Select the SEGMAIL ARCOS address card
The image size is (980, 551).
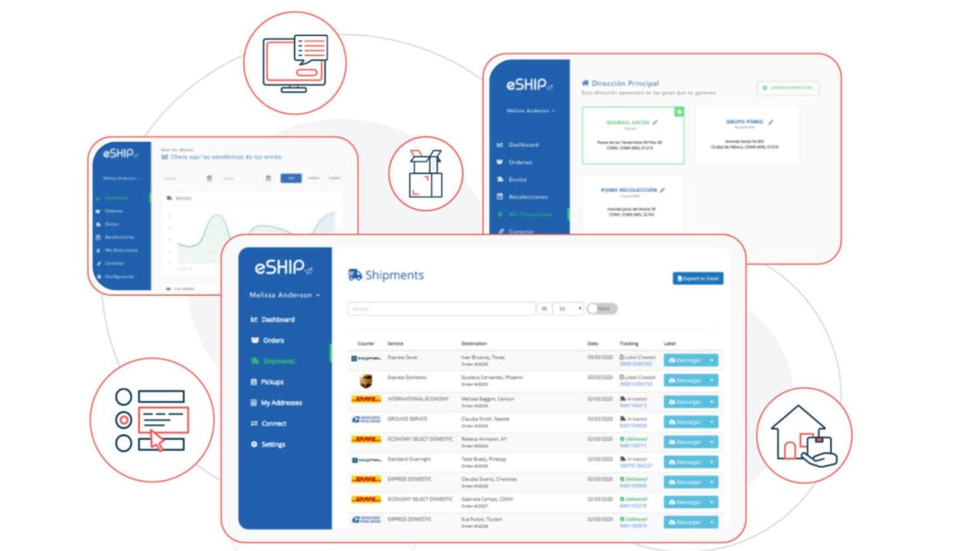click(x=633, y=135)
